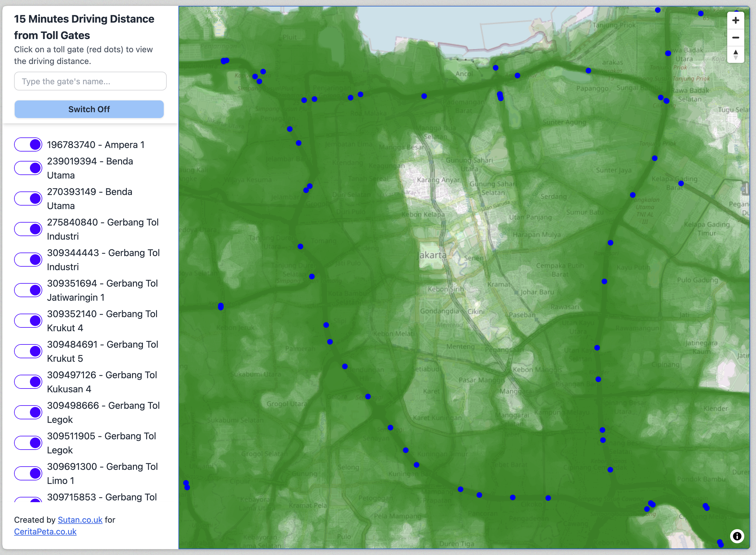Toggle Gerbang Tol Kukusan 4 switch
The height and width of the screenshot is (555, 756).
pyautogui.click(x=28, y=382)
